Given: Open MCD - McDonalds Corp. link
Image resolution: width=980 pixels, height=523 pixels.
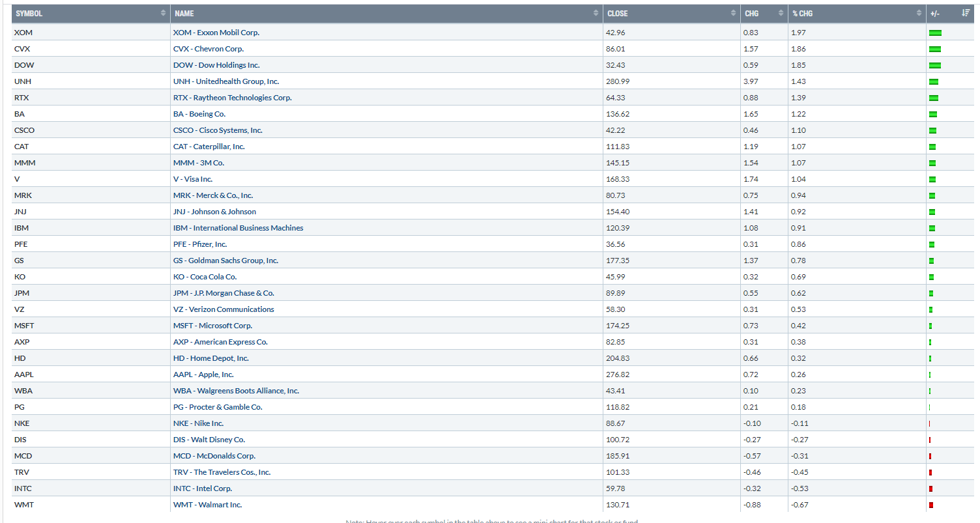Looking at the screenshot, I should 214,456.
